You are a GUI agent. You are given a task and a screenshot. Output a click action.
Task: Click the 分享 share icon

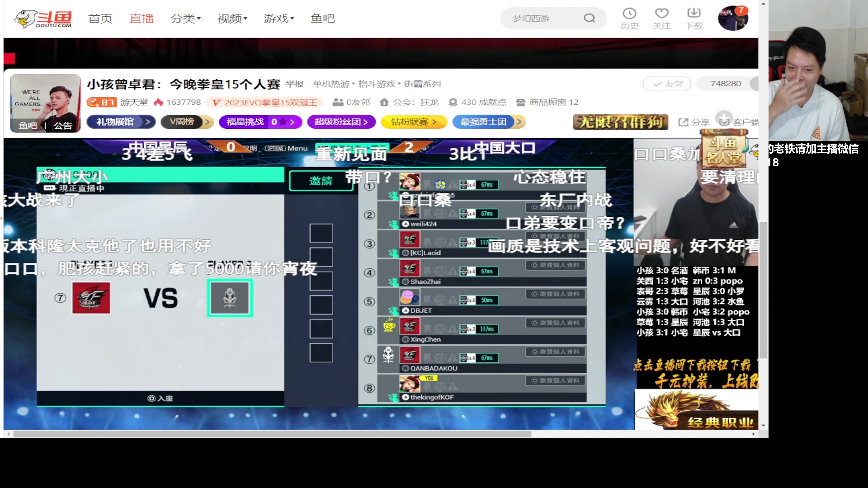[683, 122]
